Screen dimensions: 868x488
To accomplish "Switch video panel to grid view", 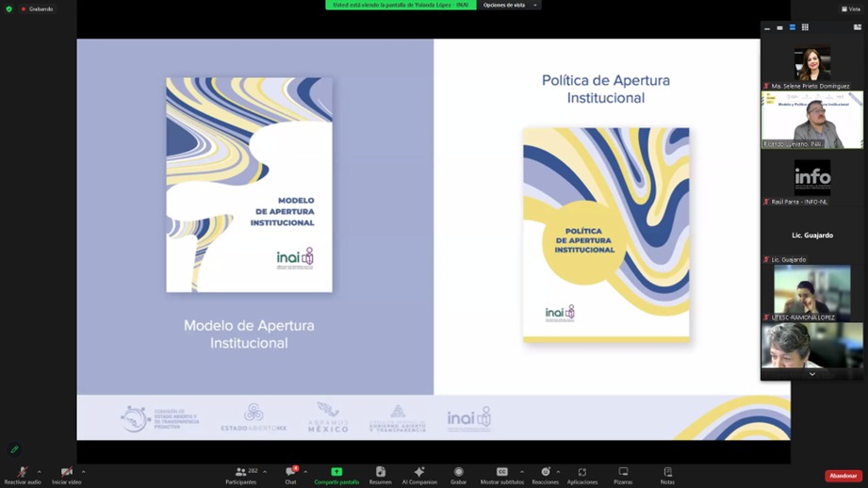I will 805,27.
